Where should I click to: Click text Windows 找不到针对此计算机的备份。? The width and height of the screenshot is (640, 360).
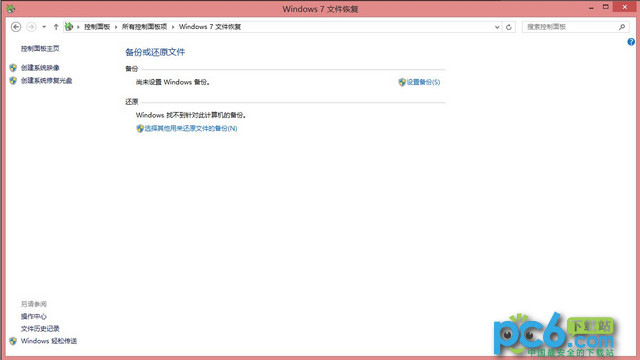(x=191, y=115)
